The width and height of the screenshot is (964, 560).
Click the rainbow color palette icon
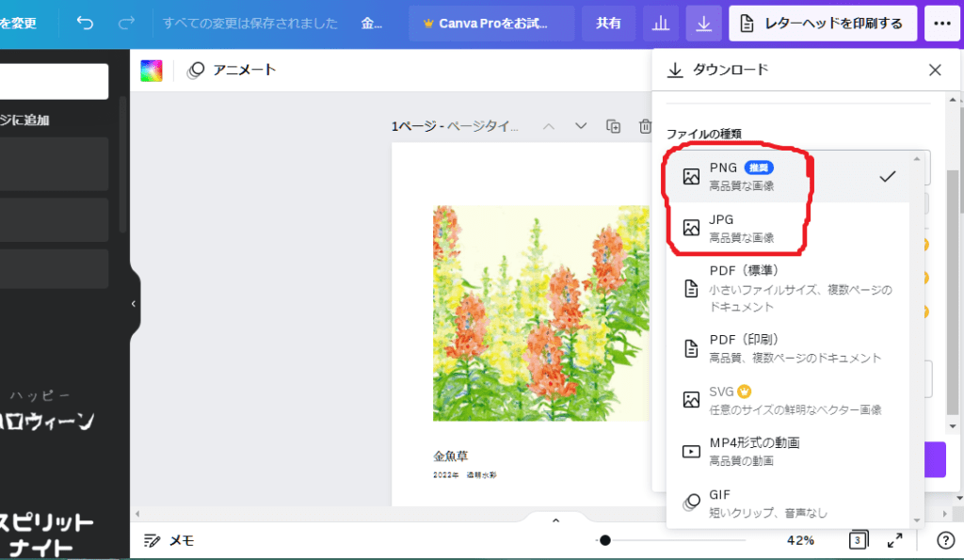click(152, 71)
